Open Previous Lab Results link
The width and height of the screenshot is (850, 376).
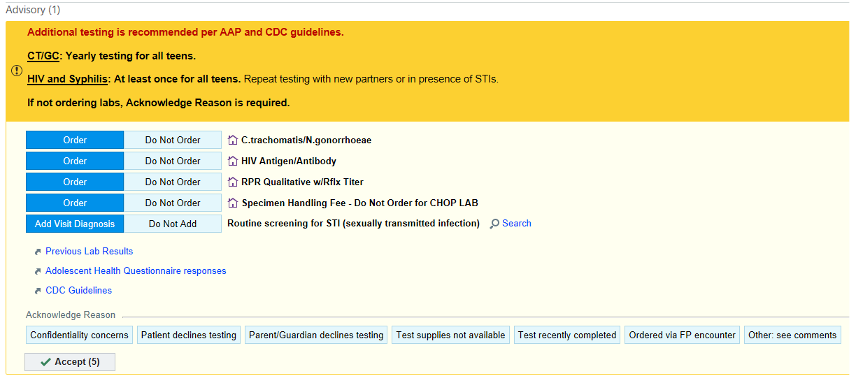(x=89, y=251)
